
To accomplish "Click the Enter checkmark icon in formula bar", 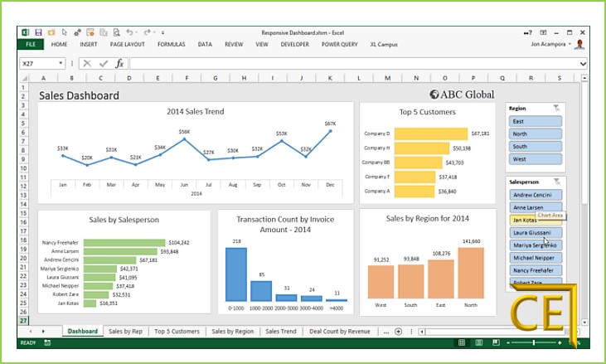I will pos(103,63).
